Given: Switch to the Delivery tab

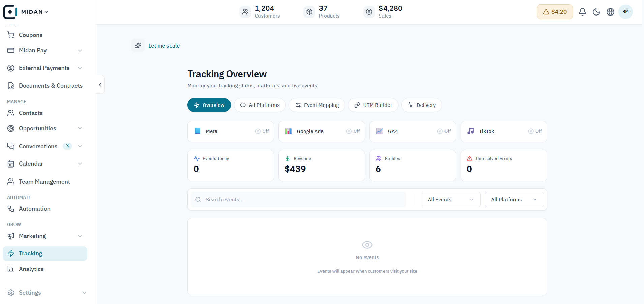Looking at the screenshot, I should 422,105.
